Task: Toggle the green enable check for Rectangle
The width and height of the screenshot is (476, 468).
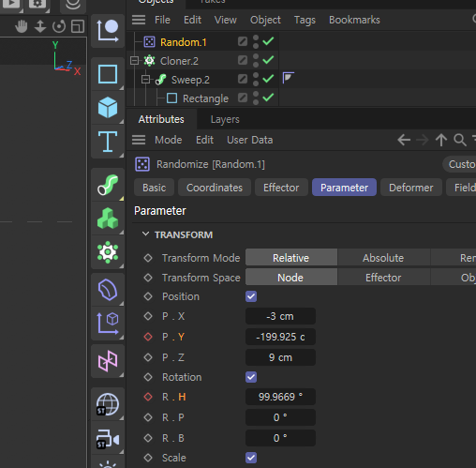Action: pyautogui.click(x=268, y=98)
